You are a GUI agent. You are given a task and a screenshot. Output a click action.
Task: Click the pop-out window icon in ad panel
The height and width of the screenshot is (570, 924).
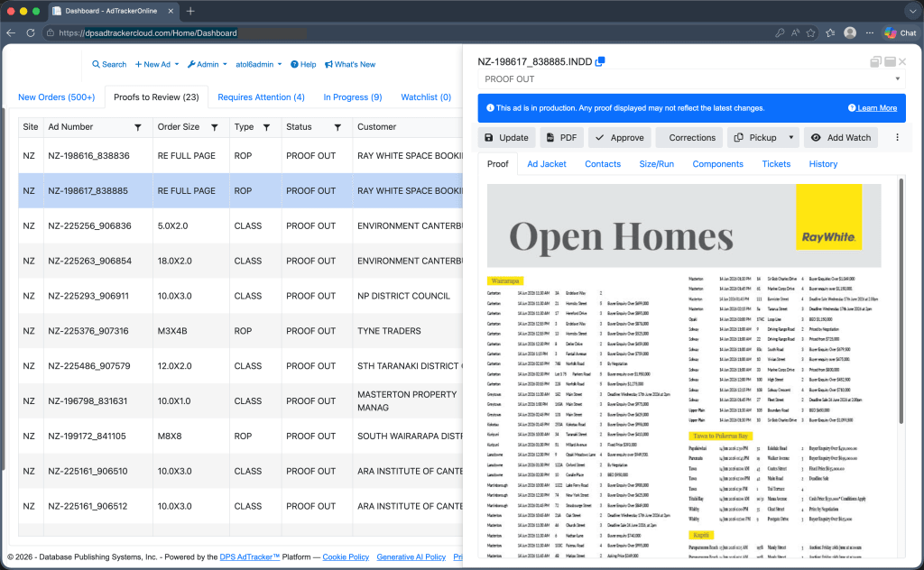click(x=875, y=61)
